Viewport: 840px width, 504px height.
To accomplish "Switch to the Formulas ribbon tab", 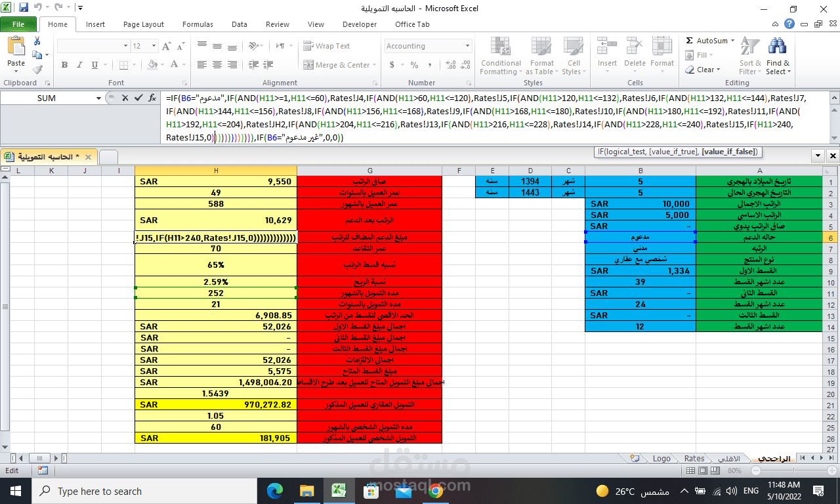I will tap(198, 24).
